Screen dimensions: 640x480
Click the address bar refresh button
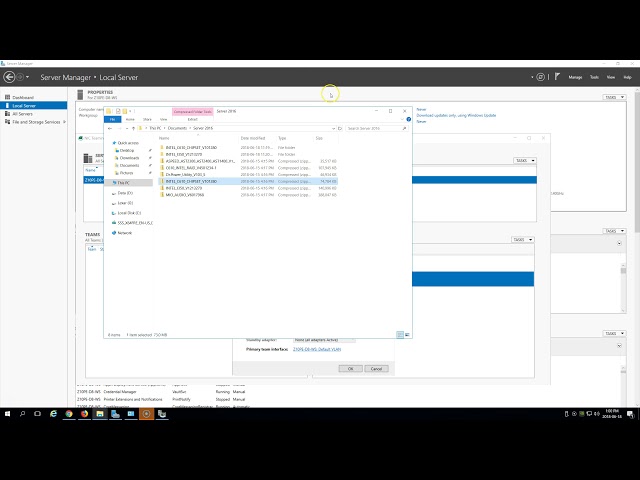coord(340,128)
